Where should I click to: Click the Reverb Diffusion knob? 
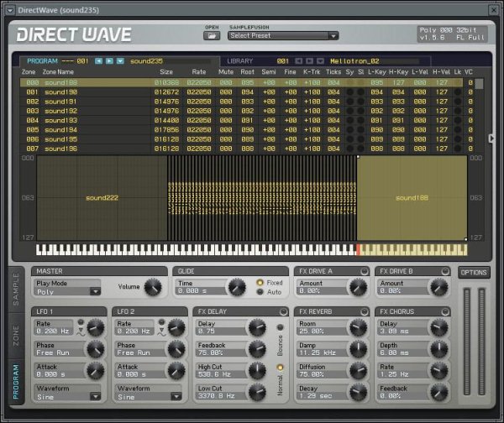(x=358, y=371)
